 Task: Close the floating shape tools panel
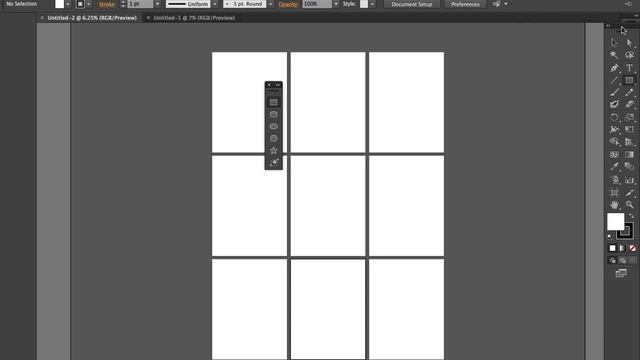point(269,85)
